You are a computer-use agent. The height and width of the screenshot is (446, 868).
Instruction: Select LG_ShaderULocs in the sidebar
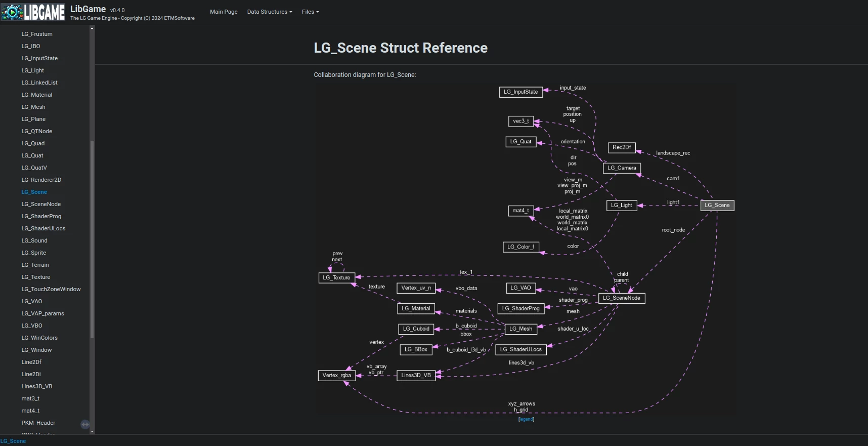[x=44, y=228]
